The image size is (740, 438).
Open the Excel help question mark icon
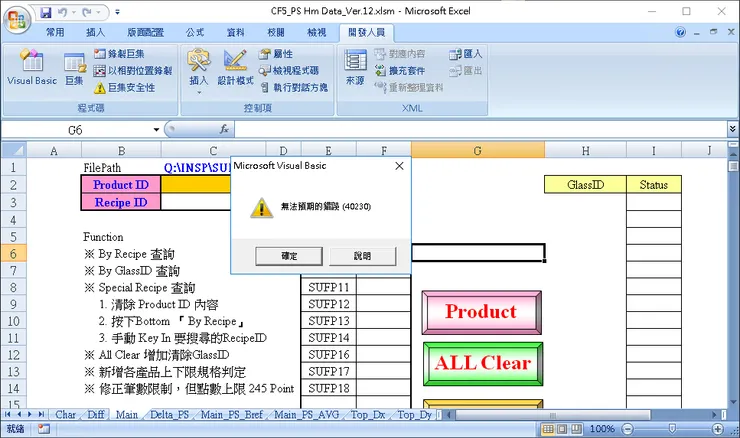pyautogui.click(x=680, y=32)
